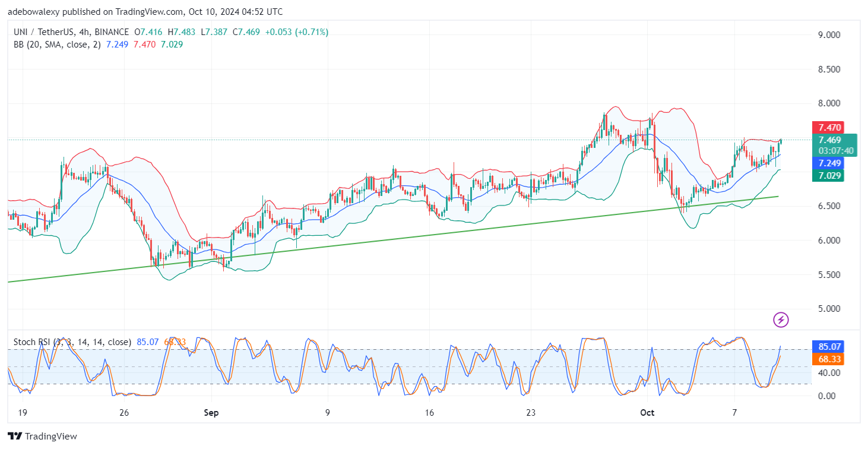This screenshot has width=868, height=449.
Task: Click the green 7.029 price axis tag
Action: [828, 175]
